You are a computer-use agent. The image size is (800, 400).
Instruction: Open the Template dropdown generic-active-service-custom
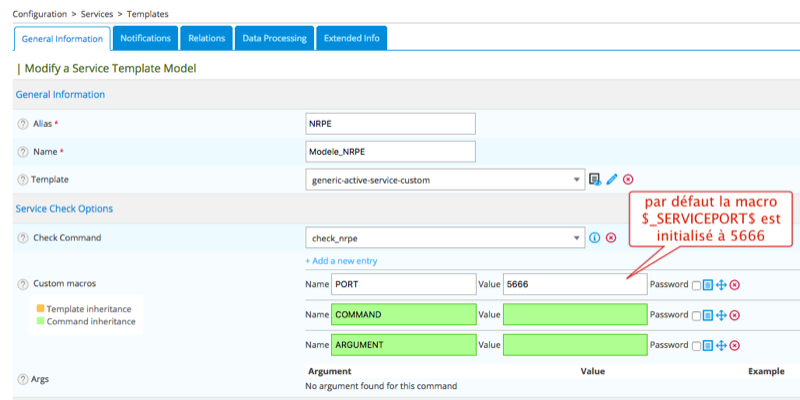444,179
